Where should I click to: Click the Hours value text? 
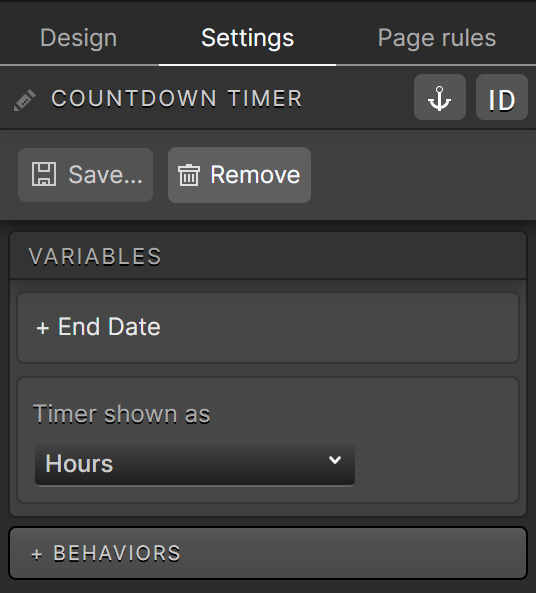79,464
